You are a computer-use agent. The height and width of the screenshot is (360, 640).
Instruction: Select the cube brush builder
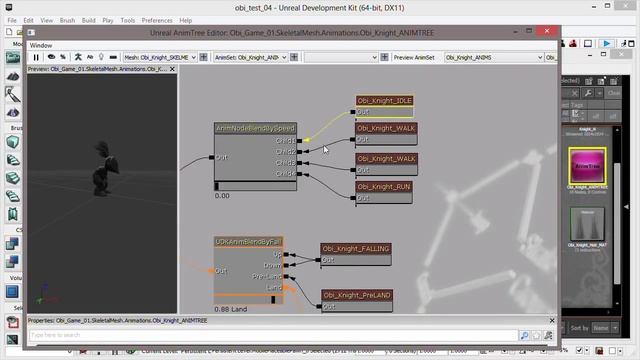pos(13,142)
